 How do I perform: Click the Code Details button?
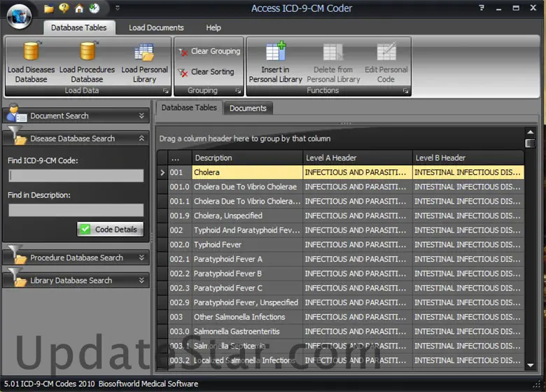[111, 230]
